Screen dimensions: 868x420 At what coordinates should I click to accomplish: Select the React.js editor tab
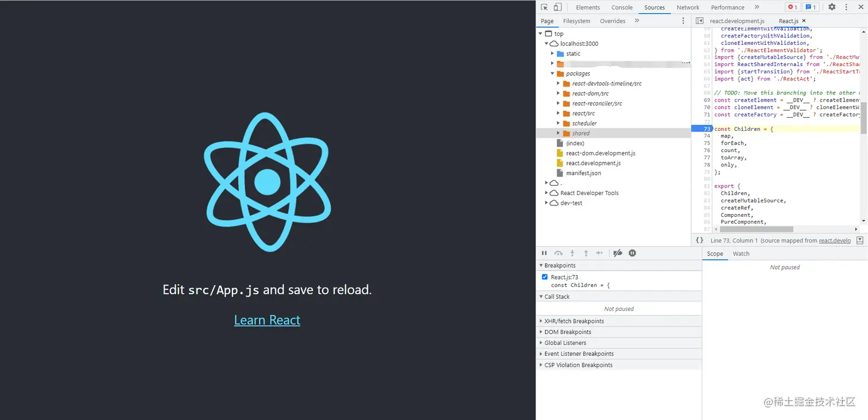click(x=788, y=21)
